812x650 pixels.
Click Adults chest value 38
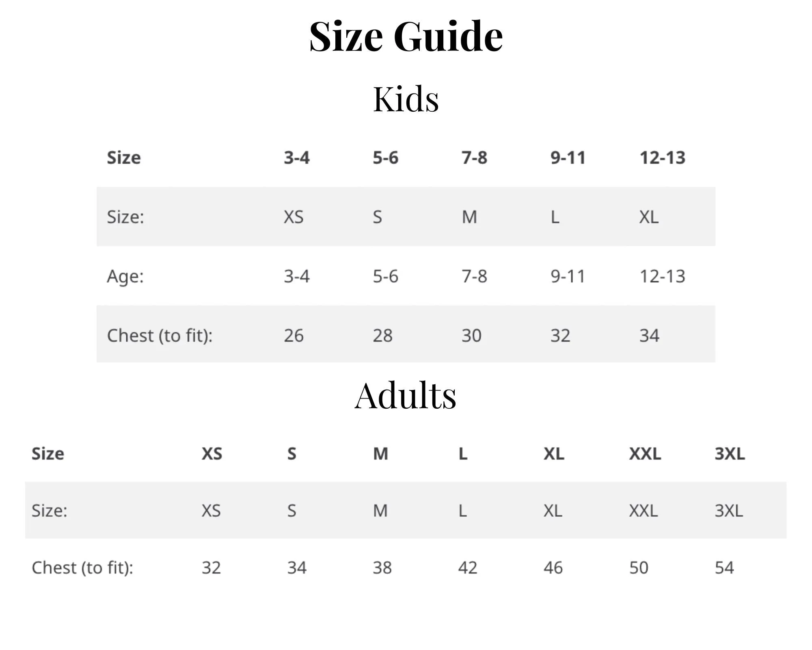pos(382,568)
